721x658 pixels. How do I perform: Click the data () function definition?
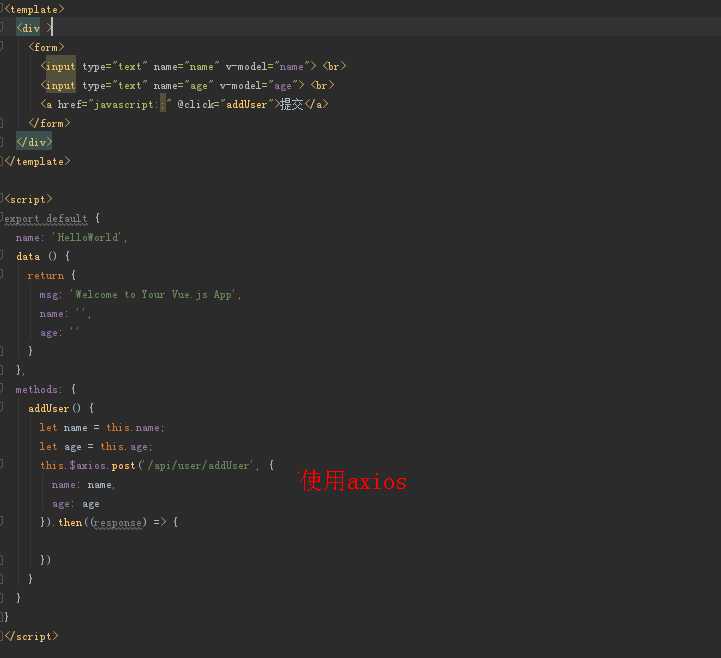coord(43,257)
